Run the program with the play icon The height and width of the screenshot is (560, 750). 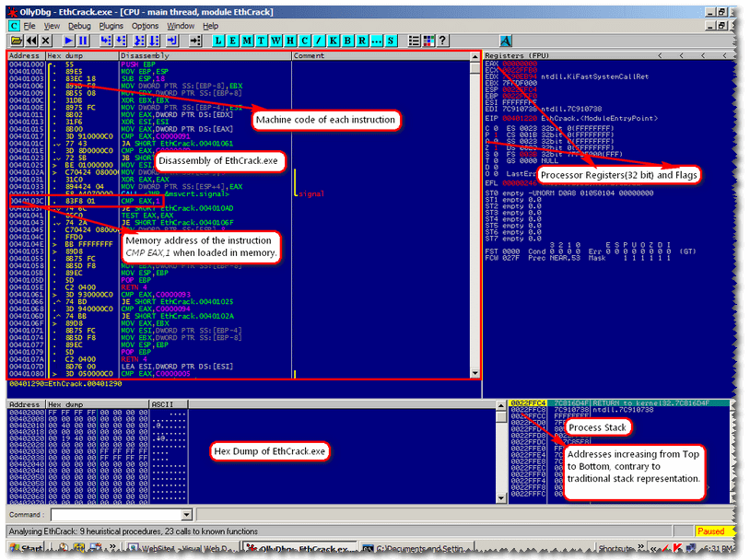pos(69,41)
